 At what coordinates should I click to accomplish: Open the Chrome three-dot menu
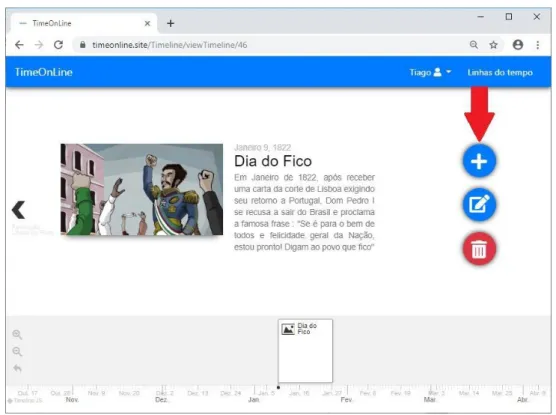[x=538, y=45]
